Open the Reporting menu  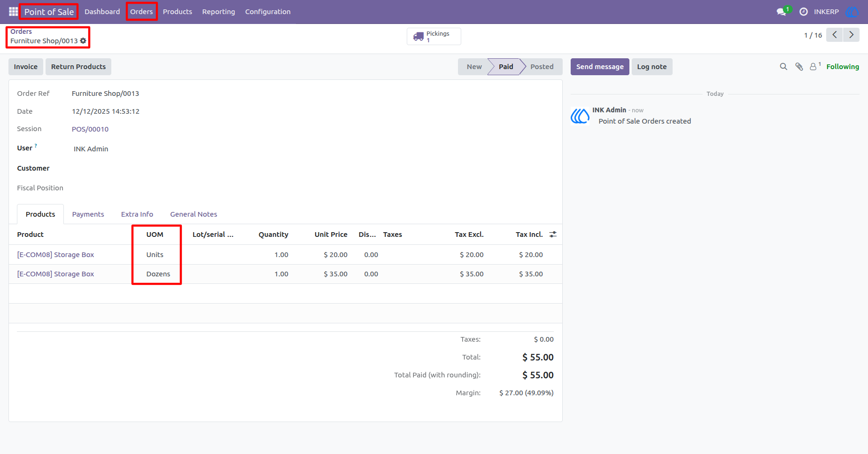point(218,12)
